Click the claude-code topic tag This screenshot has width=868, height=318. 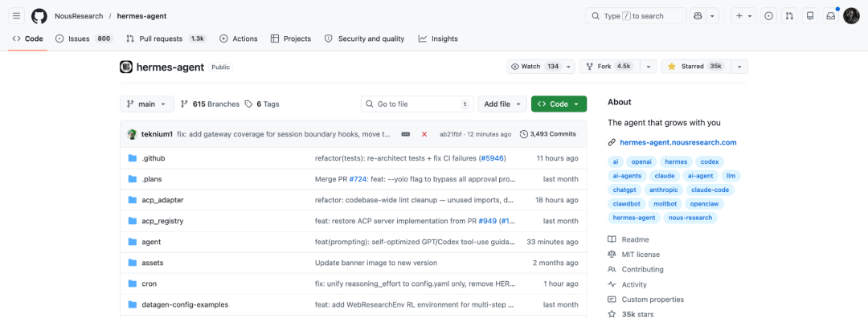click(710, 190)
